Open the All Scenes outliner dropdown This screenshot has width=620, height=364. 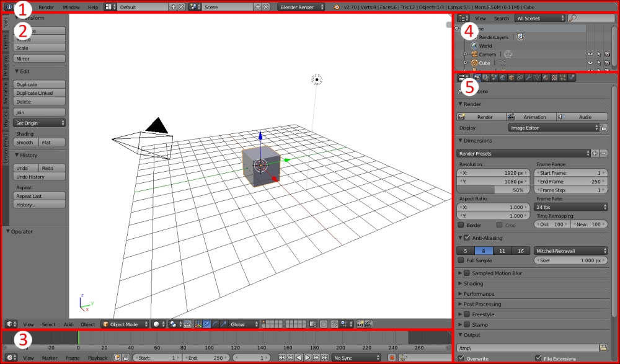tap(540, 18)
